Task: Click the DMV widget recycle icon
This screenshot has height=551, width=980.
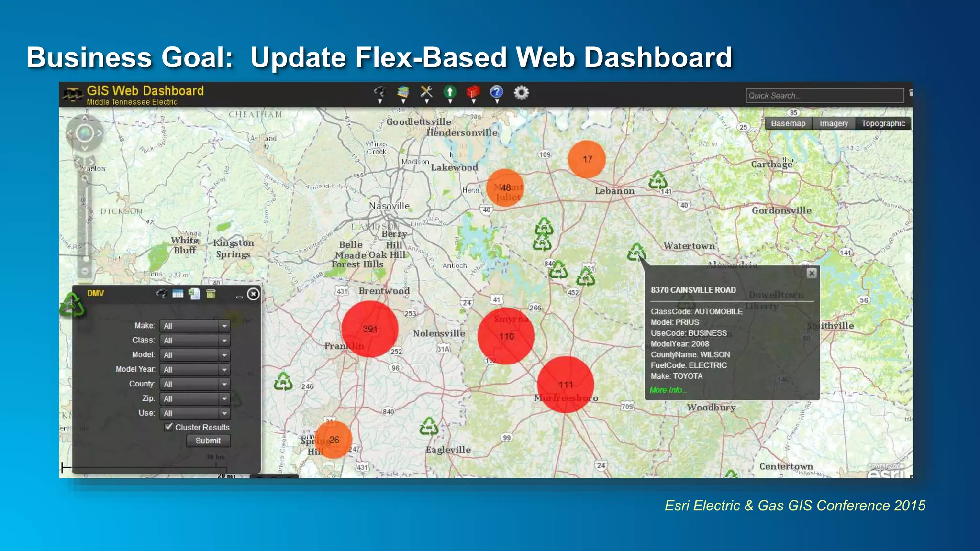Action: coord(72,305)
